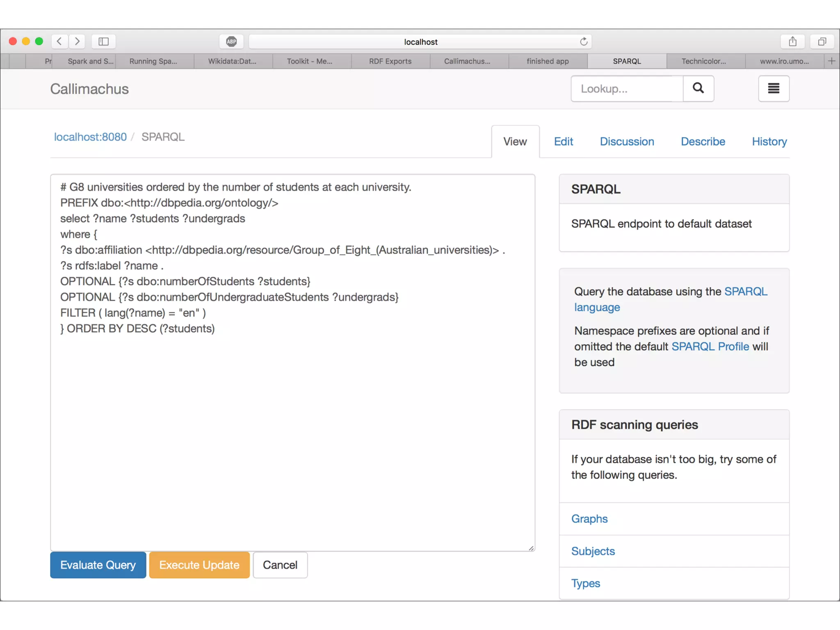Click the Safari forward arrow
This screenshot has height=630, width=840.
pyautogui.click(x=77, y=41)
